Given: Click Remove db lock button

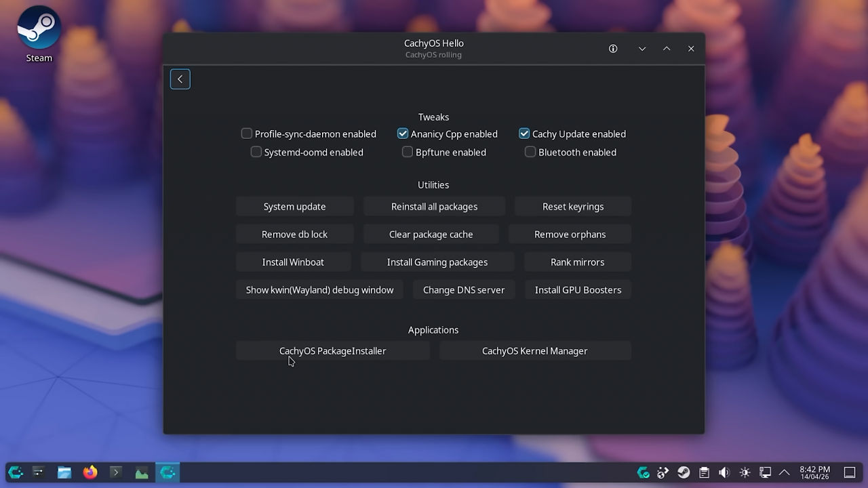Looking at the screenshot, I should point(294,235).
